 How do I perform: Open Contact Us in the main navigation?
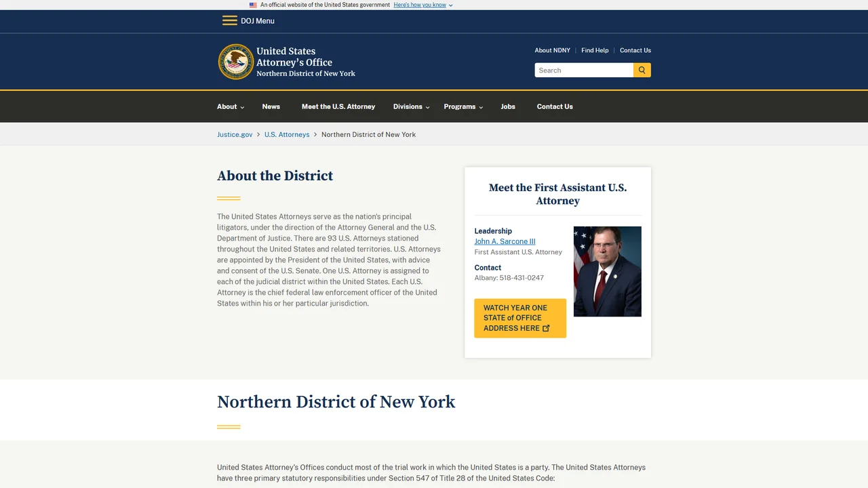[555, 106]
